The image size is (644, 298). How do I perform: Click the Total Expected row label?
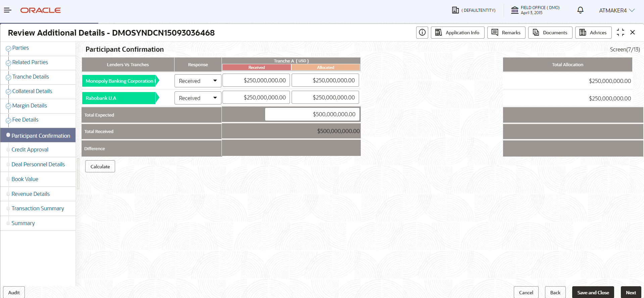pyautogui.click(x=99, y=115)
